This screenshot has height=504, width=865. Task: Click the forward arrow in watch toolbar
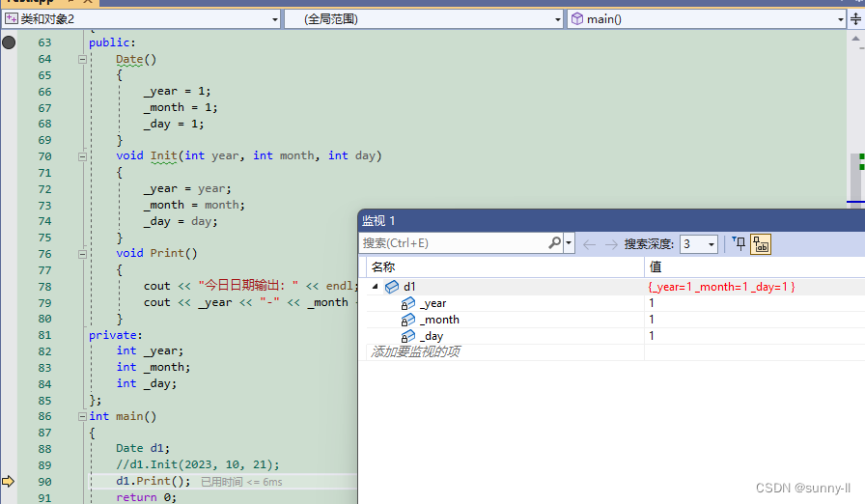coord(611,244)
